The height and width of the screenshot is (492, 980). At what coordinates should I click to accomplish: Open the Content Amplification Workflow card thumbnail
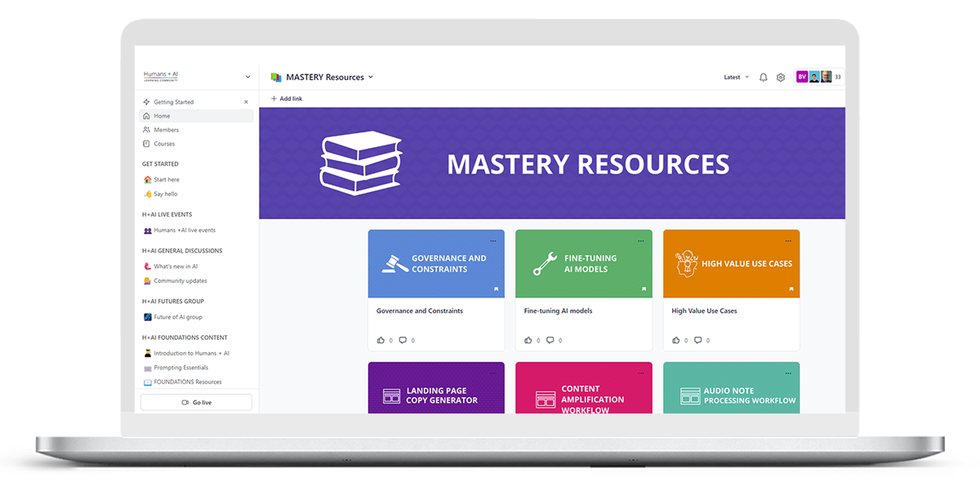[x=584, y=392]
